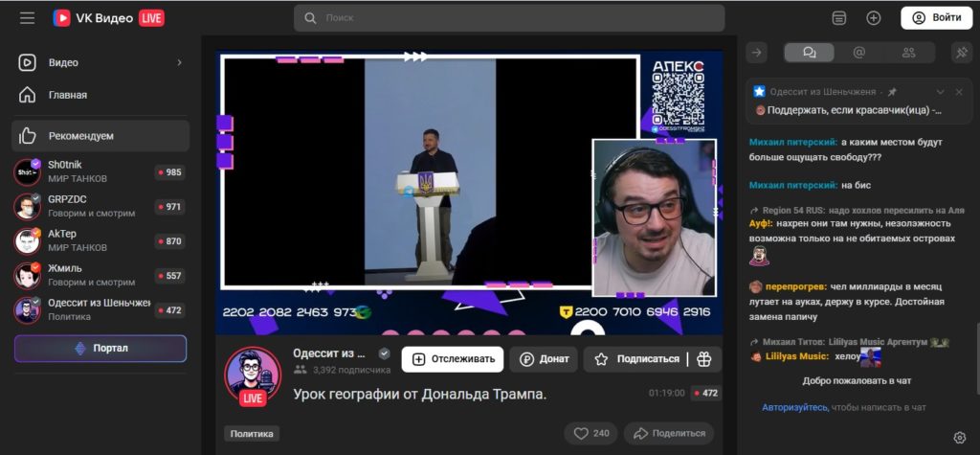Click Sh0tnik viewer count 985
This screenshot has width=980, height=455.
169,172
